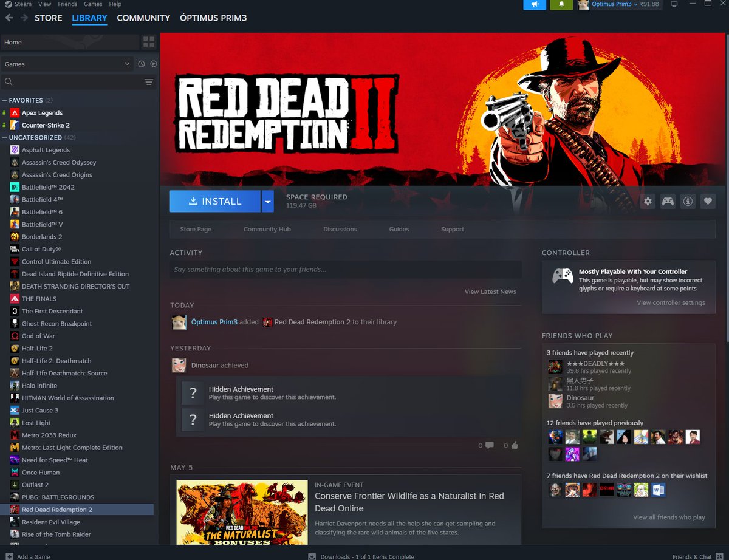
Task: Click View all friends who play
Action: click(x=669, y=517)
